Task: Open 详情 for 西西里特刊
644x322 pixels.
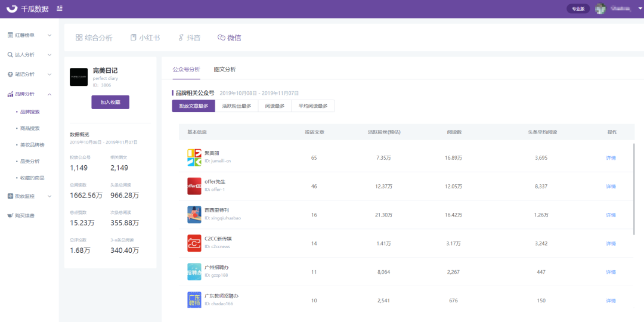Action: [x=611, y=215]
